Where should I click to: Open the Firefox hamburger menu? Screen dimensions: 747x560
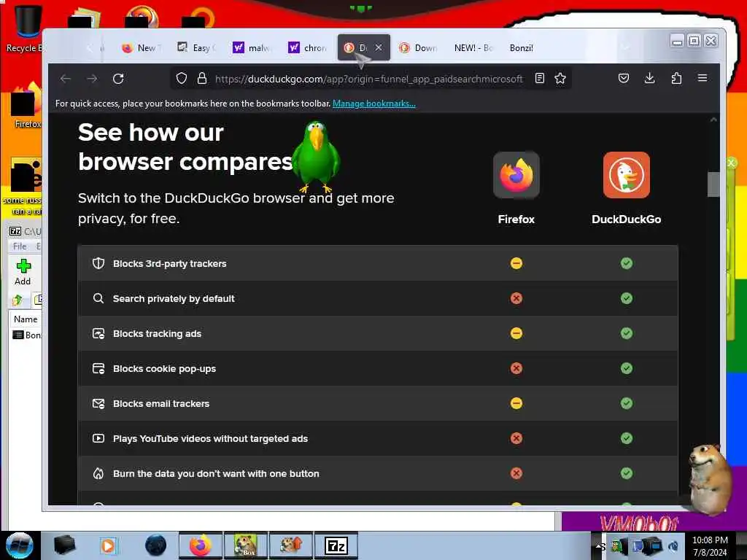tap(703, 77)
